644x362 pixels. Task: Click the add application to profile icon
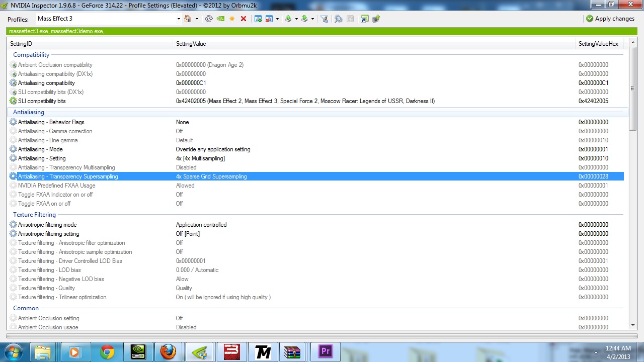point(258,19)
